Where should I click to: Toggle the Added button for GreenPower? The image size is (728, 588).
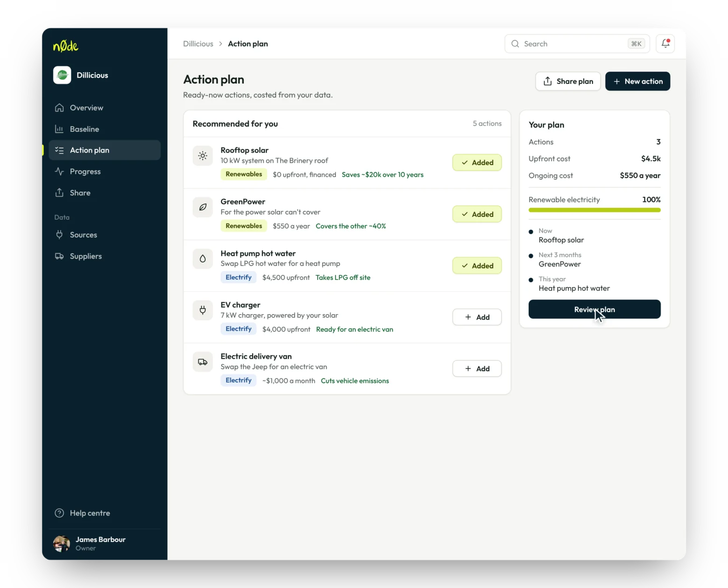point(477,214)
